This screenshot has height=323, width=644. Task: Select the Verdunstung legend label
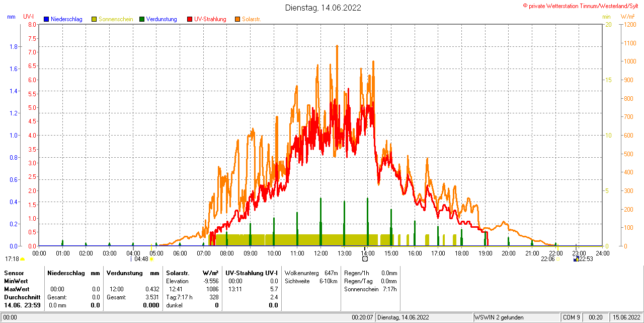(x=162, y=19)
